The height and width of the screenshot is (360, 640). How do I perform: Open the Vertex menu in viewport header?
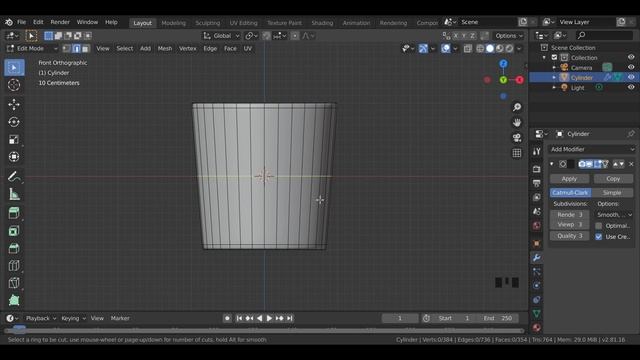tap(187, 49)
